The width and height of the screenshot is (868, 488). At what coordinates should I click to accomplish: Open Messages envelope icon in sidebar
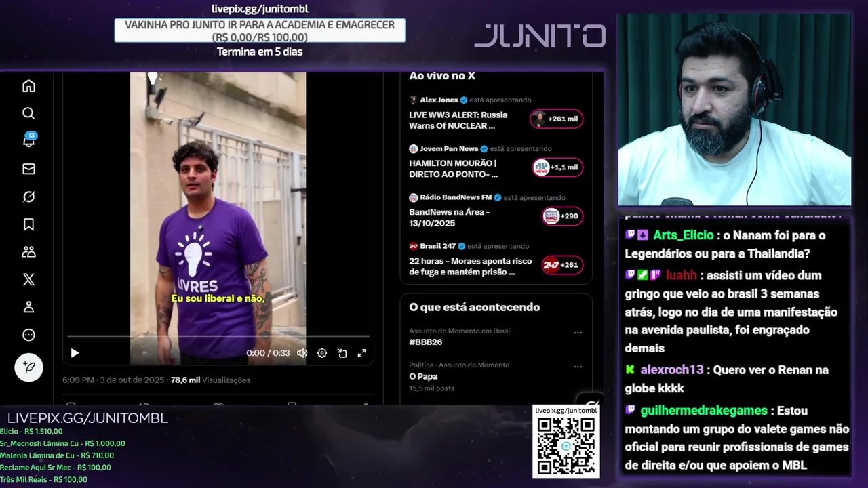click(x=28, y=169)
